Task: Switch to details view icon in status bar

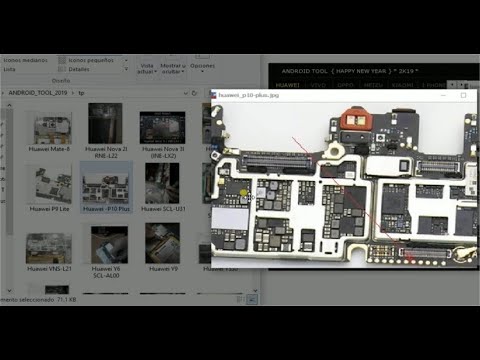Action: click(x=241, y=299)
